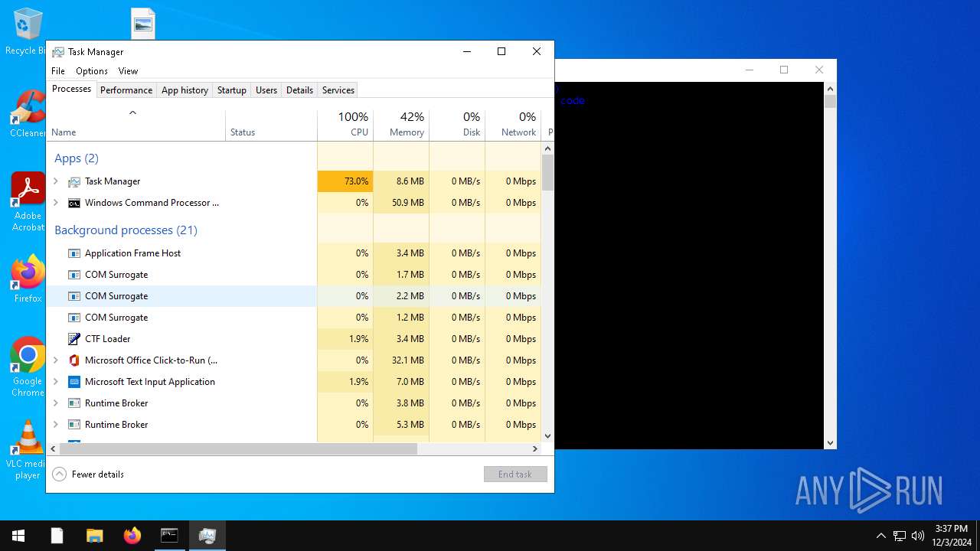Click Task Manager taskbar icon
Image resolution: width=980 pixels, height=551 pixels.
[x=207, y=536]
